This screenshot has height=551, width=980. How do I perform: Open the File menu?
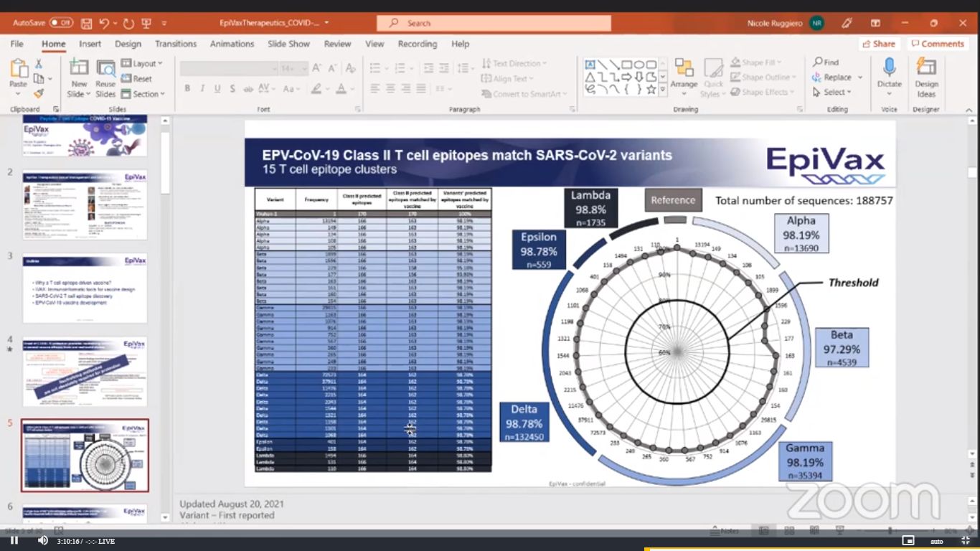(17, 44)
